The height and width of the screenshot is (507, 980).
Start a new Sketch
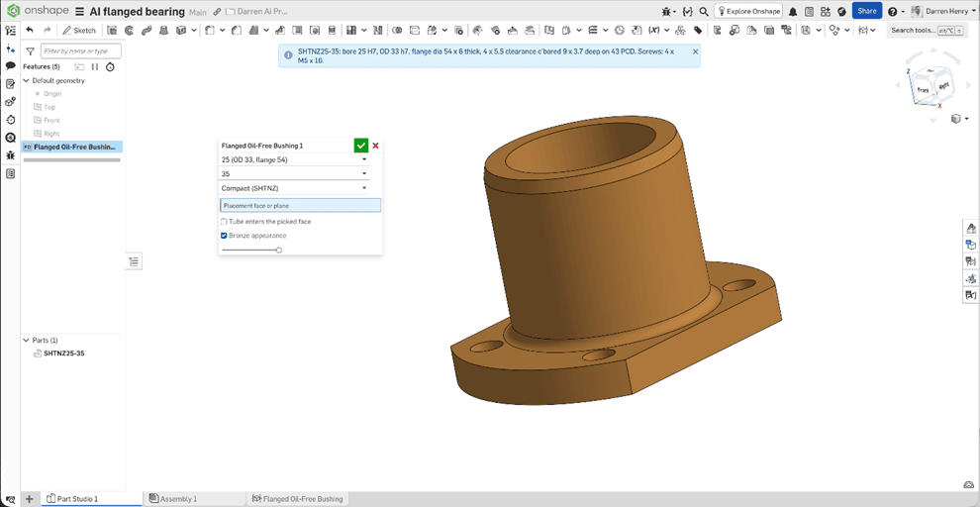click(79, 30)
